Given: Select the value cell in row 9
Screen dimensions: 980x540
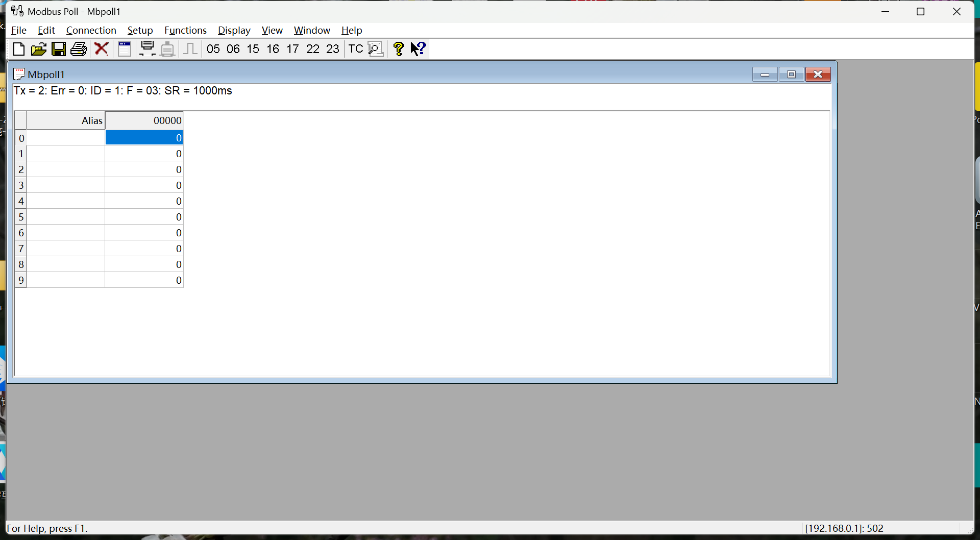Looking at the screenshot, I should pyautogui.click(x=144, y=280).
